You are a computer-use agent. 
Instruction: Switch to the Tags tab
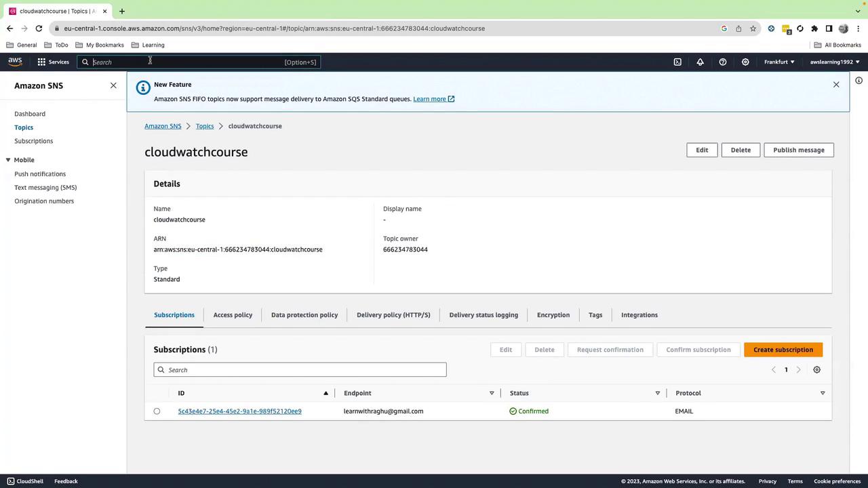(595, 315)
